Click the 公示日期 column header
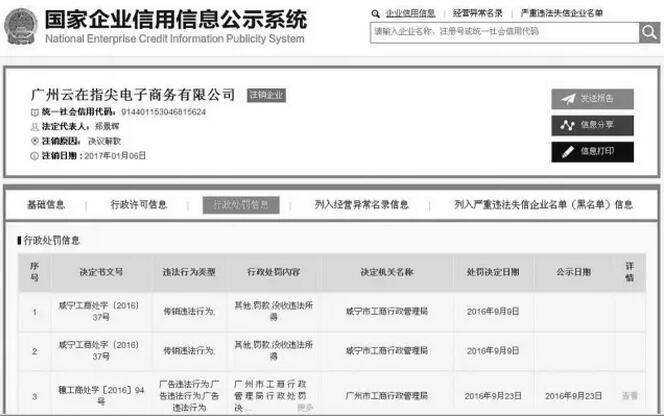664x418 pixels. [573, 272]
